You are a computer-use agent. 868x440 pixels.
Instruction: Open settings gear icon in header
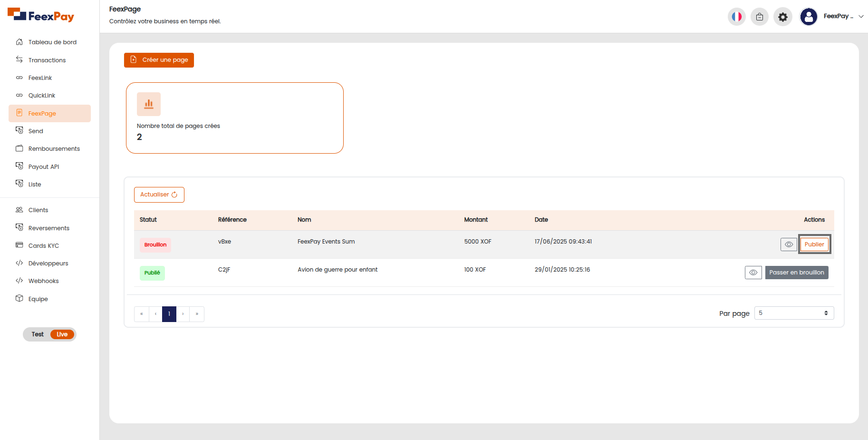pos(783,17)
